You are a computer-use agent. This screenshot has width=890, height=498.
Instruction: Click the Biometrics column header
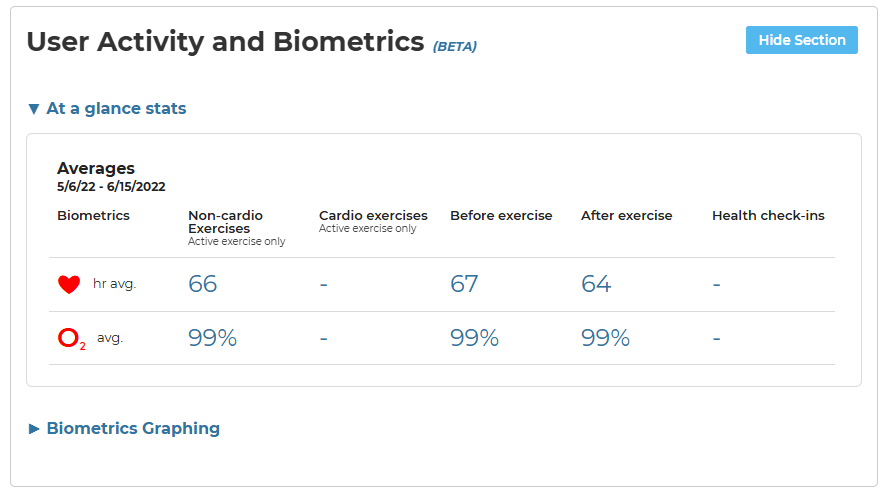point(93,215)
